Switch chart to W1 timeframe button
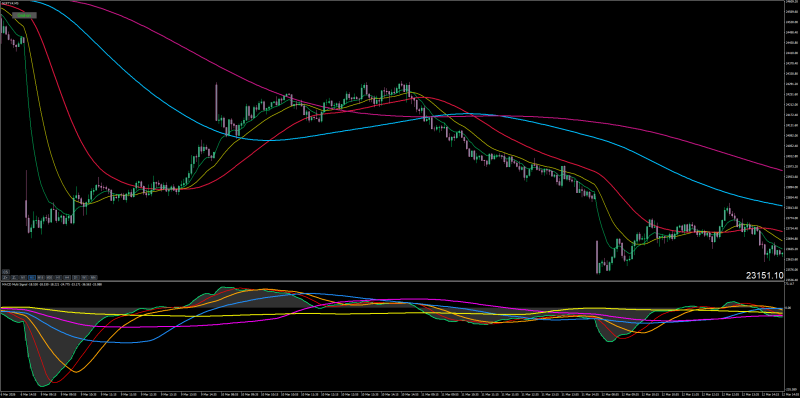 (85, 278)
